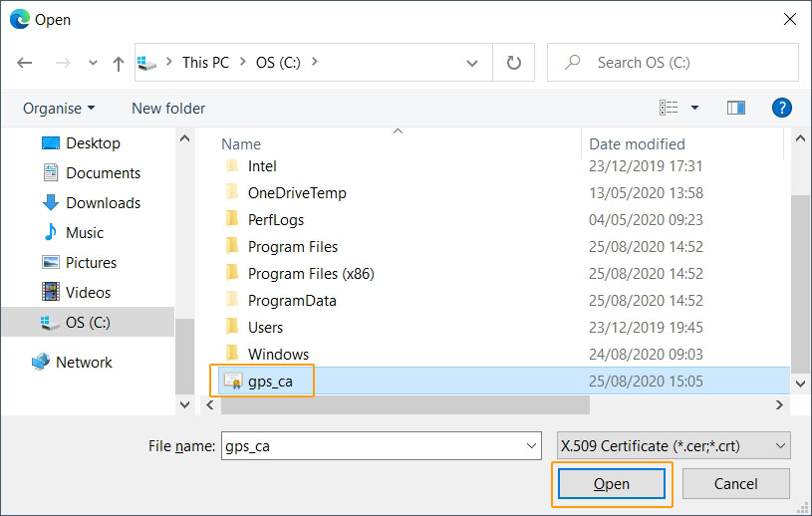Image resolution: width=812 pixels, height=516 pixels.
Task: Click the change view layout icon
Action: click(669, 108)
